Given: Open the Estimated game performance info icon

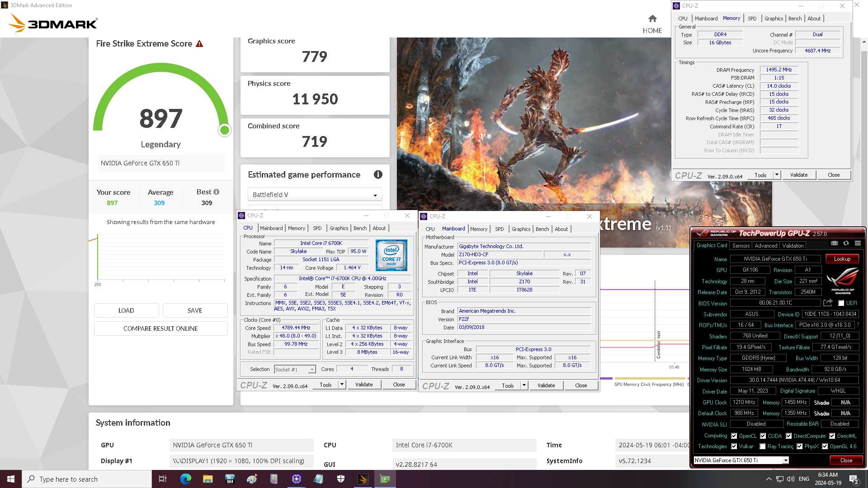Looking at the screenshot, I should tap(378, 174).
